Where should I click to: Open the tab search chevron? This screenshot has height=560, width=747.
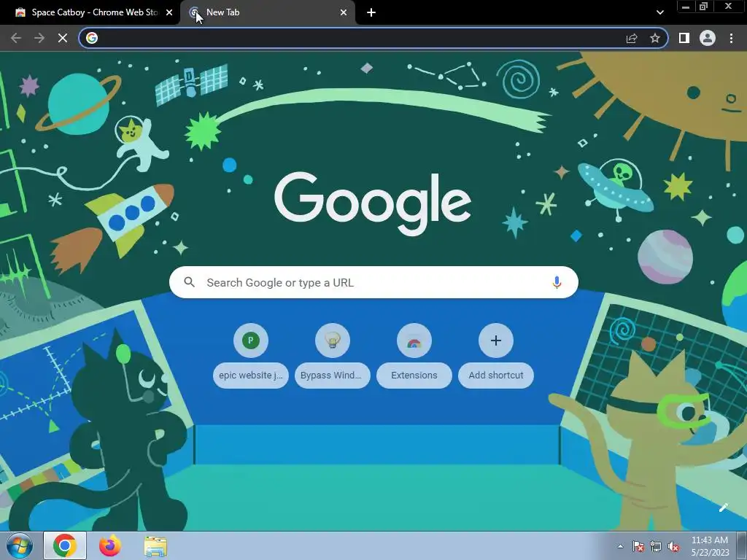point(659,13)
